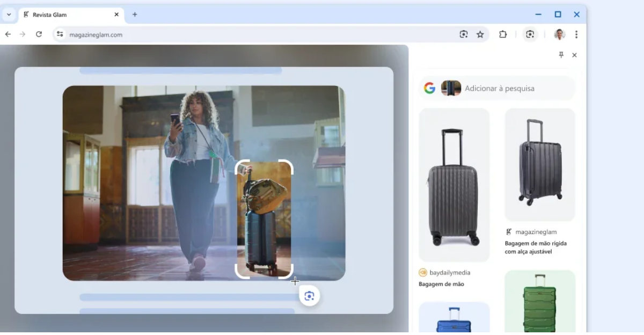Close the Lens side panel
The image size is (644, 335).
click(574, 55)
